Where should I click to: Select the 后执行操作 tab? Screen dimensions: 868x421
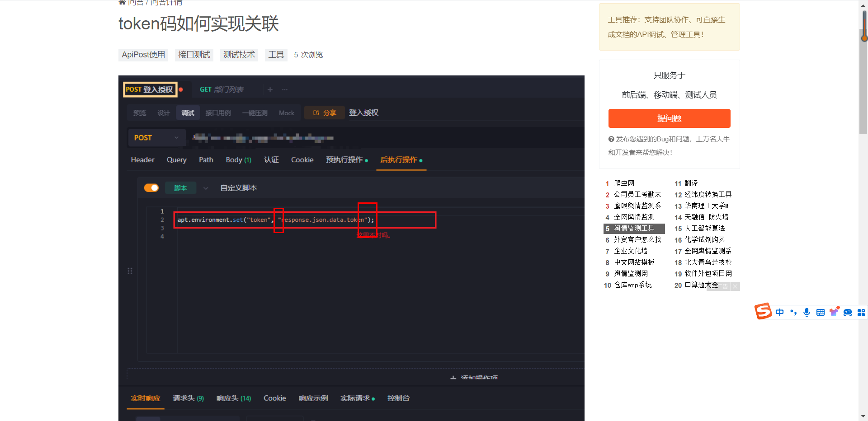pyautogui.click(x=401, y=160)
